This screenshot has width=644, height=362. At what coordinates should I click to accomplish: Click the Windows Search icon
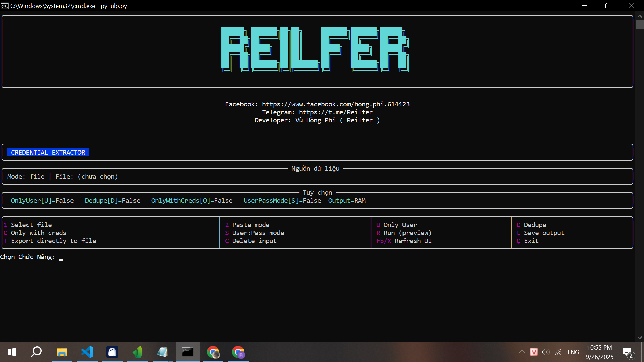coord(36,352)
